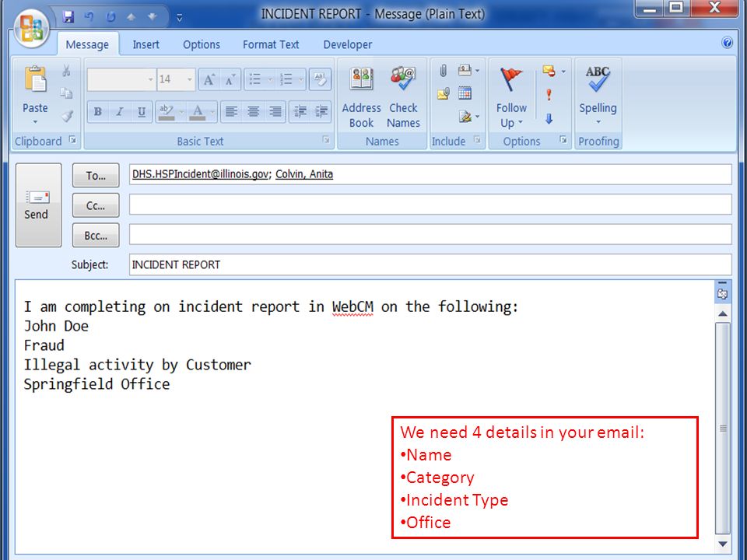Customize the Quick Access Toolbar dropdown

pyautogui.click(x=180, y=18)
